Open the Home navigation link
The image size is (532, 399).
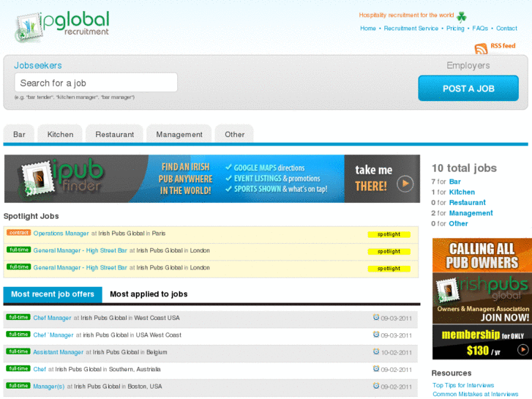pyautogui.click(x=368, y=28)
